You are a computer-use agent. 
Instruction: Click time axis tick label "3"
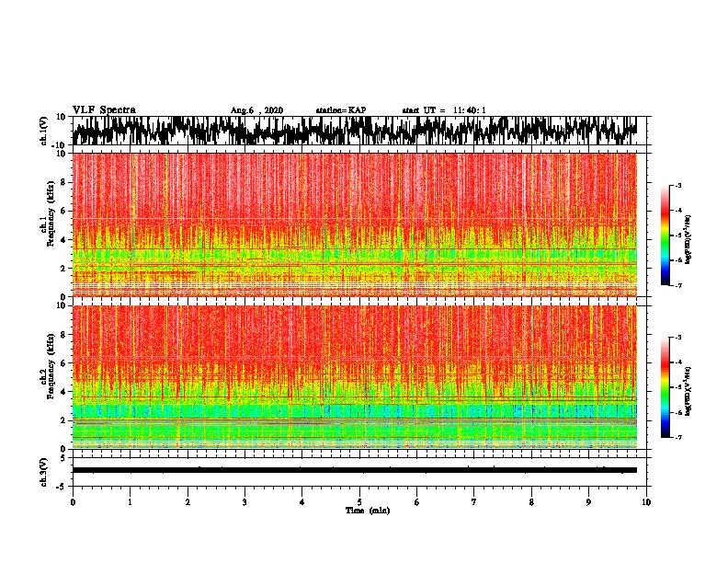point(245,502)
